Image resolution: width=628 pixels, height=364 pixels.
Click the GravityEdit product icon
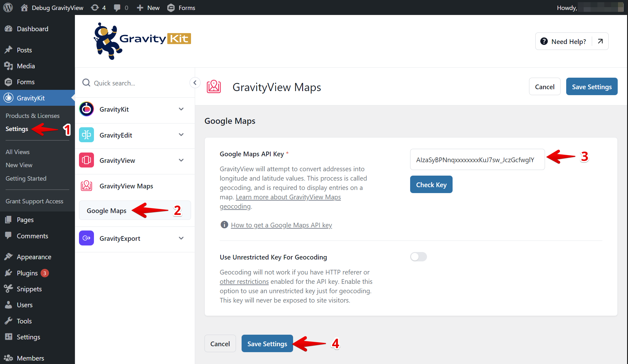tap(86, 135)
